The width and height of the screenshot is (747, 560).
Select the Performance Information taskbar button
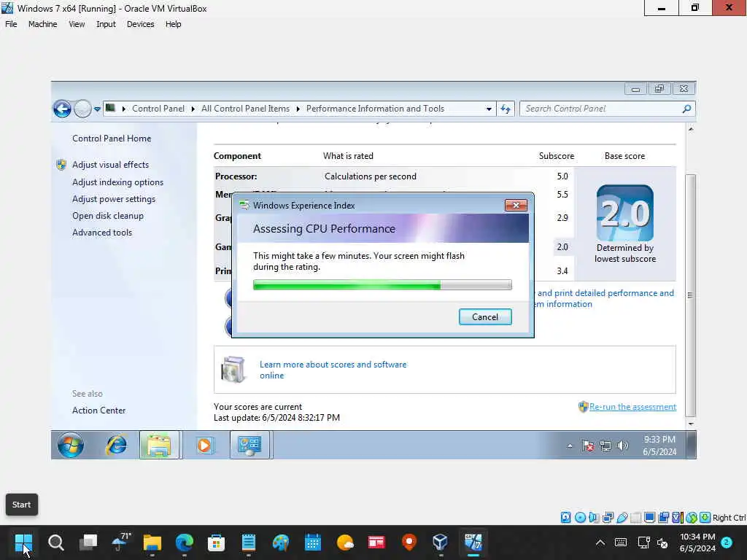point(249,446)
